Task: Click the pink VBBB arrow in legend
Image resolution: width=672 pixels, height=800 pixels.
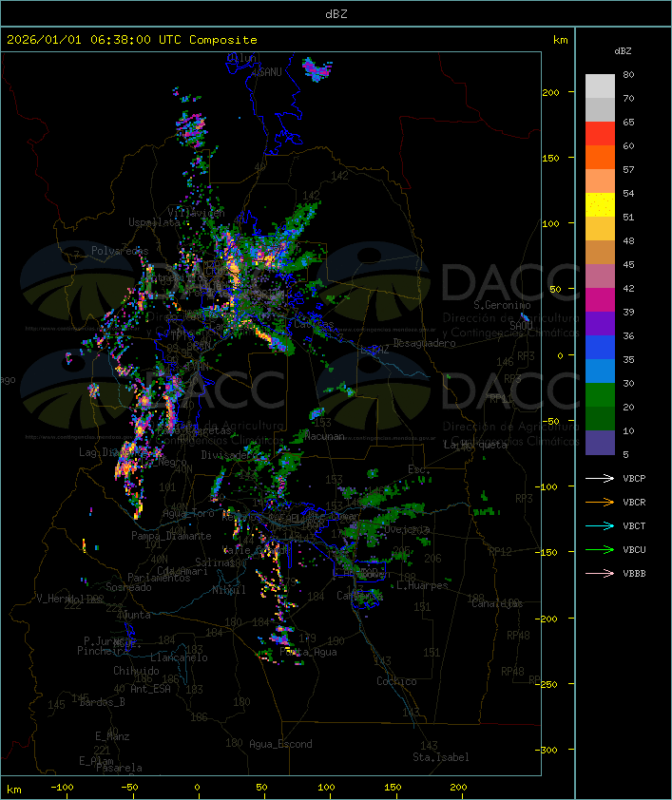Action: pos(600,574)
